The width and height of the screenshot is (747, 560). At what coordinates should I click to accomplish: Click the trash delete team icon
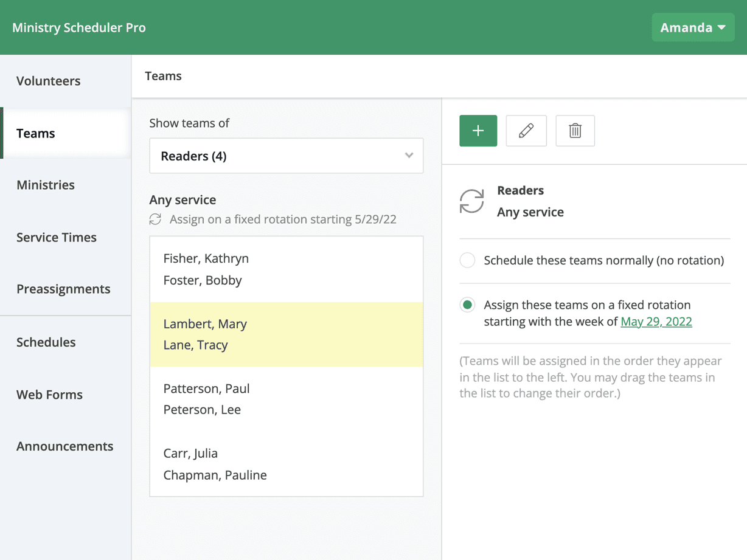click(575, 131)
